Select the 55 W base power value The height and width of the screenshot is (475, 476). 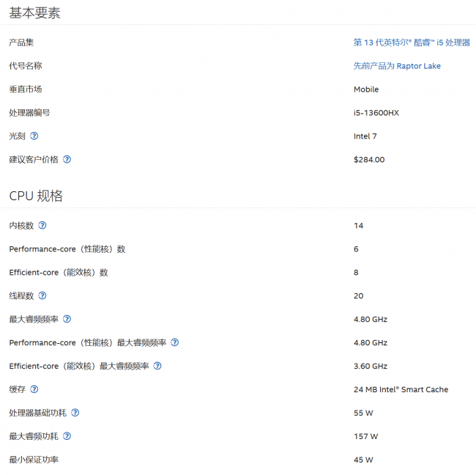[x=363, y=413]
